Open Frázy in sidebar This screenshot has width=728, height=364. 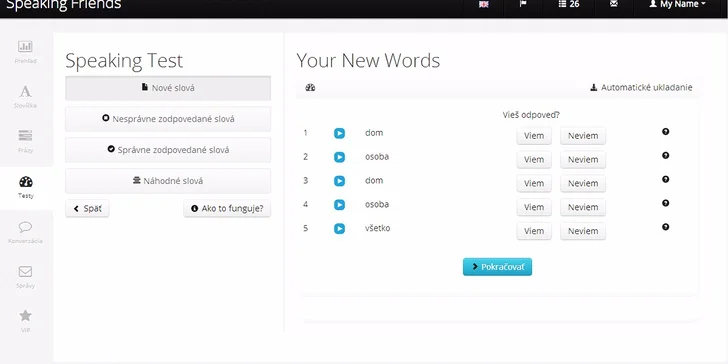(x=26, y=142)
